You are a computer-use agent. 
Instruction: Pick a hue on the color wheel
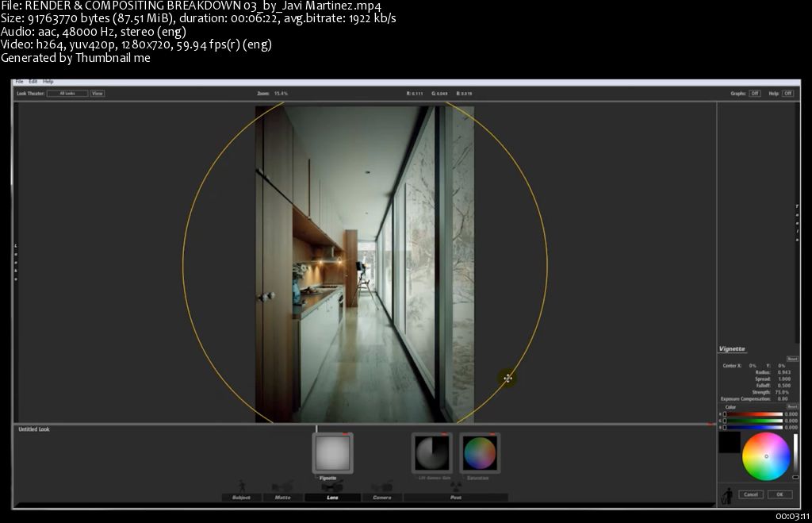767,456
